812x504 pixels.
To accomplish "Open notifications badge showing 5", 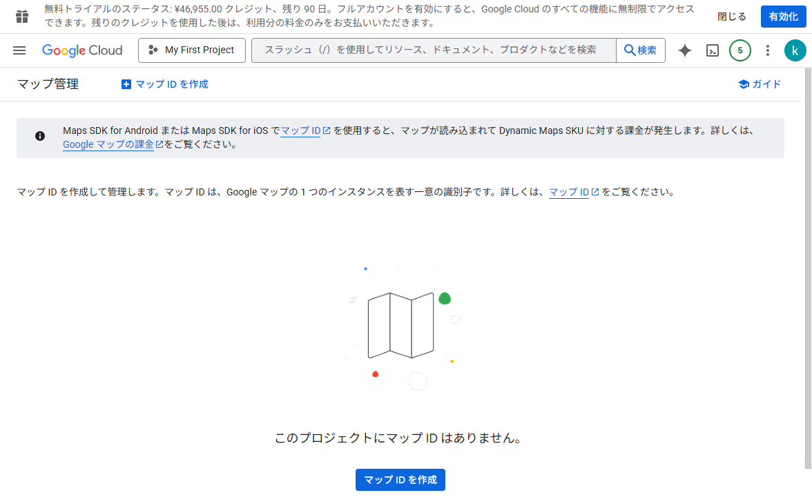I will click(x=739, y=50).
